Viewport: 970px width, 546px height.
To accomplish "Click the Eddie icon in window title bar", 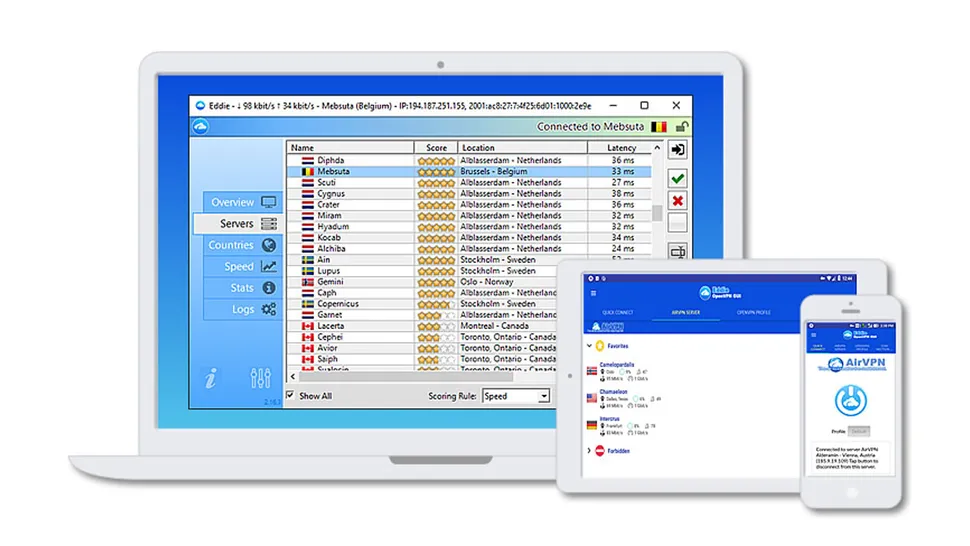I will 200,106.
